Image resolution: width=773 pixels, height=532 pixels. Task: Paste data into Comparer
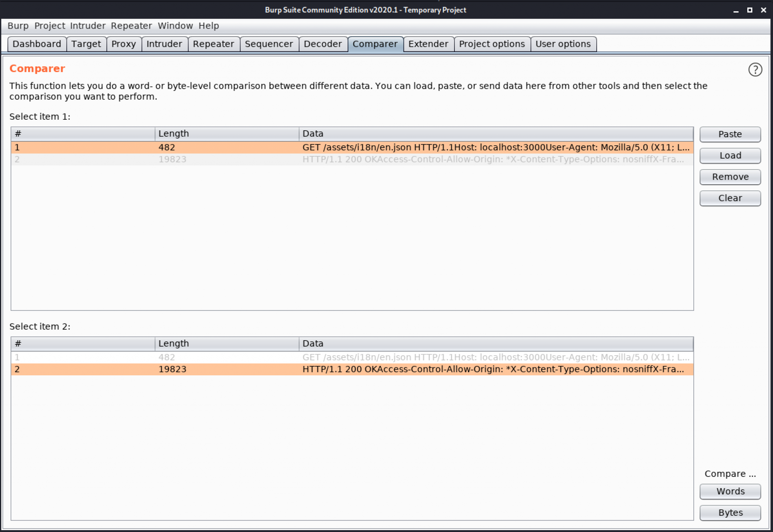730,134
